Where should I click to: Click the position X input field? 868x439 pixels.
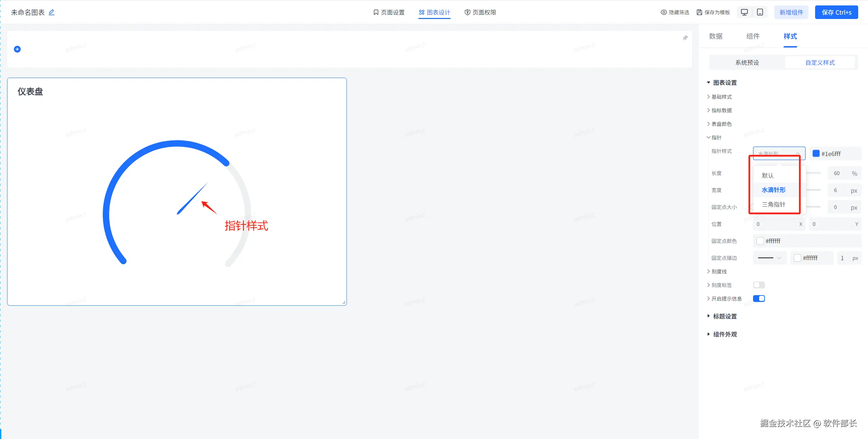[x=779, y=224]
